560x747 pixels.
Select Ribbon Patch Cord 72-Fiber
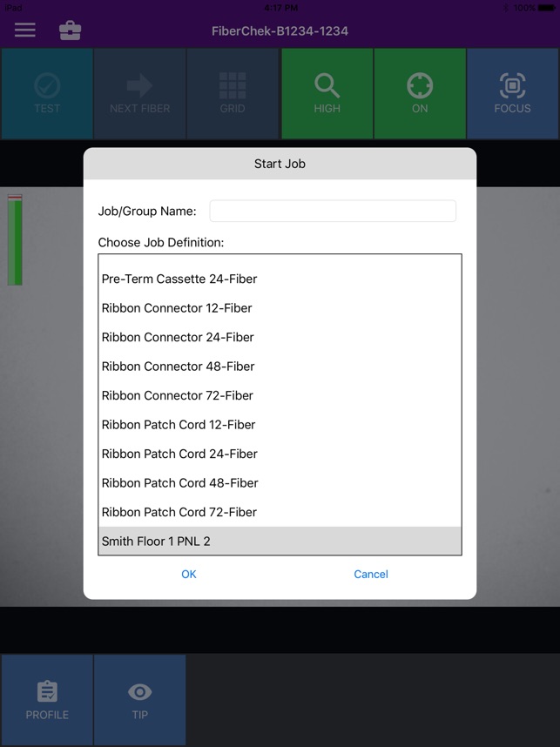coord(280,512)
